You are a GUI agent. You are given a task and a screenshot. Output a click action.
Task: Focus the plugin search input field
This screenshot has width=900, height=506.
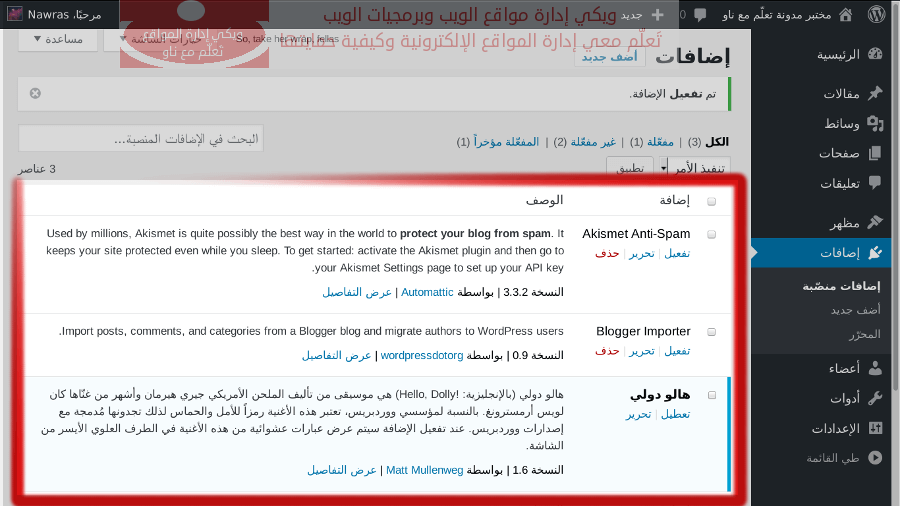coord(140,139)
